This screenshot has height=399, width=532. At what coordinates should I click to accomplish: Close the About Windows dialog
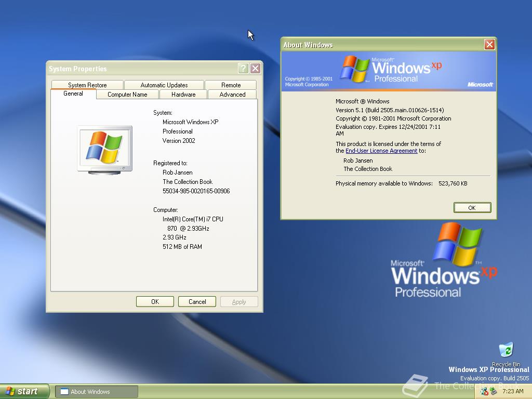point(489,45)
